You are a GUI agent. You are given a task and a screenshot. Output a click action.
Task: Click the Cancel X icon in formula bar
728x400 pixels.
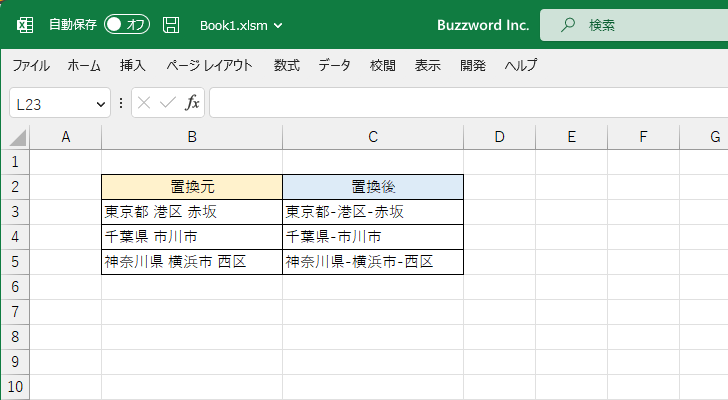[144, 103]
